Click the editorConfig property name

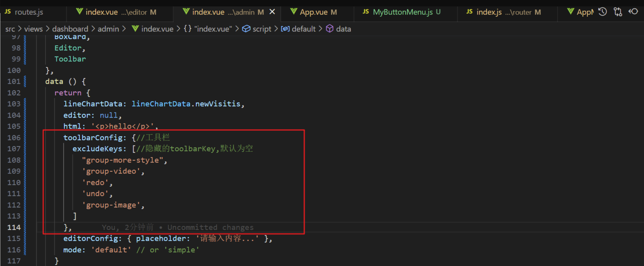pos(91,239)
